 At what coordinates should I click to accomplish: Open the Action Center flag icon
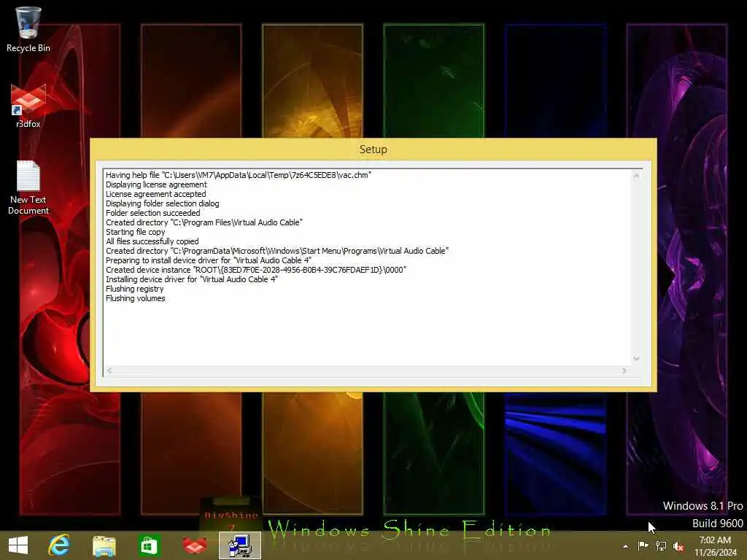(643, 545)
